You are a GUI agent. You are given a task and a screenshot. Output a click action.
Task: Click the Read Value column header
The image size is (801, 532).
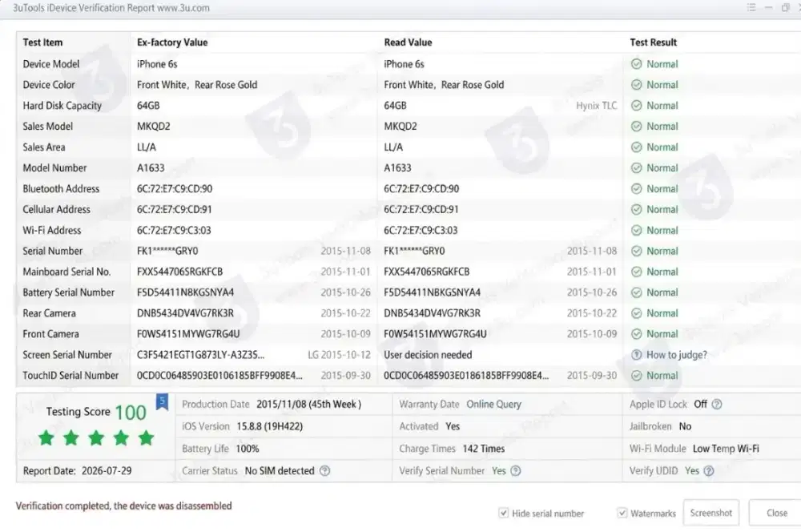click(408, 42)
